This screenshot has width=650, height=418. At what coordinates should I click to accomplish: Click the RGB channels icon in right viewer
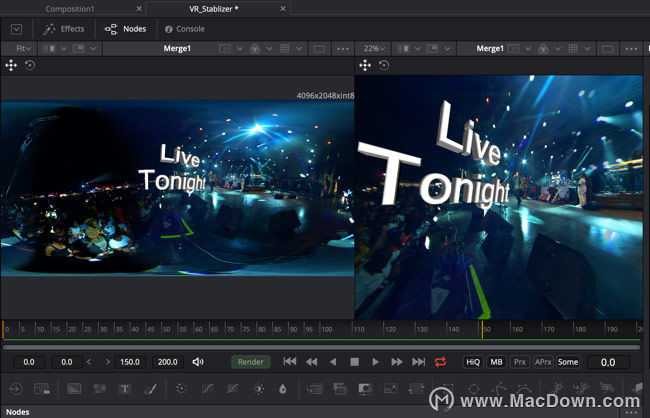point(543,49)
